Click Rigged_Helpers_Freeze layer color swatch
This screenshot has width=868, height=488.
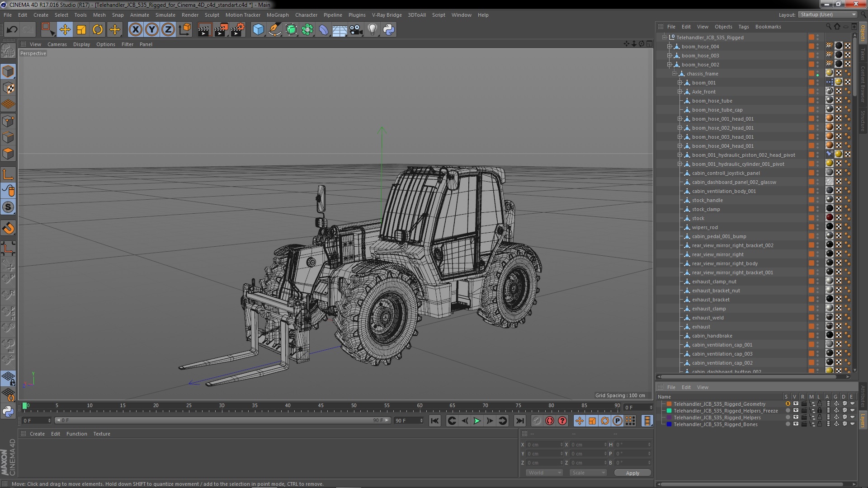669,411
